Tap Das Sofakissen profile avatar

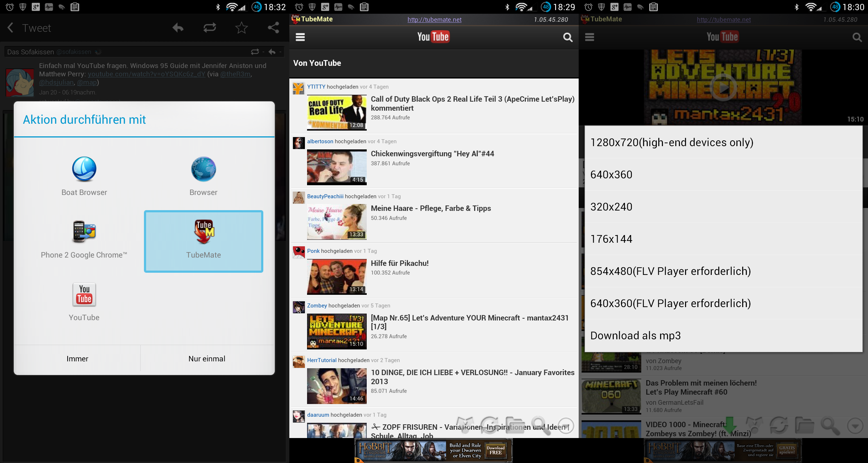(20, 82)
